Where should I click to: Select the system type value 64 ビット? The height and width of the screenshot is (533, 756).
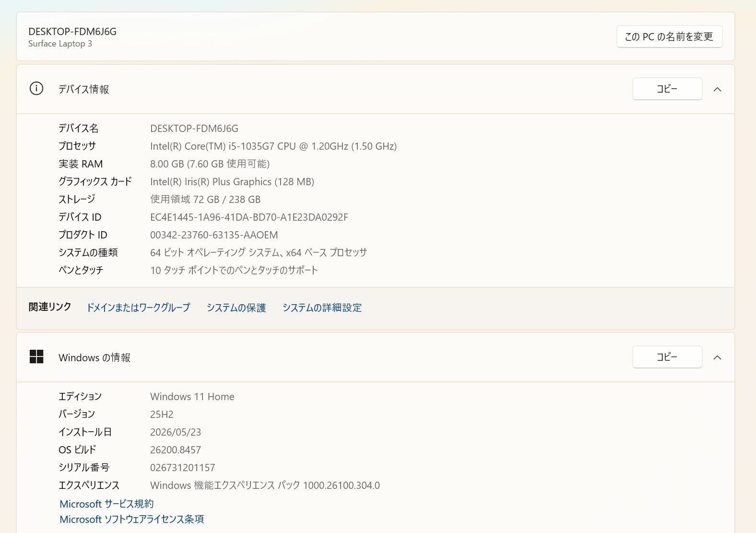[259, 252]
